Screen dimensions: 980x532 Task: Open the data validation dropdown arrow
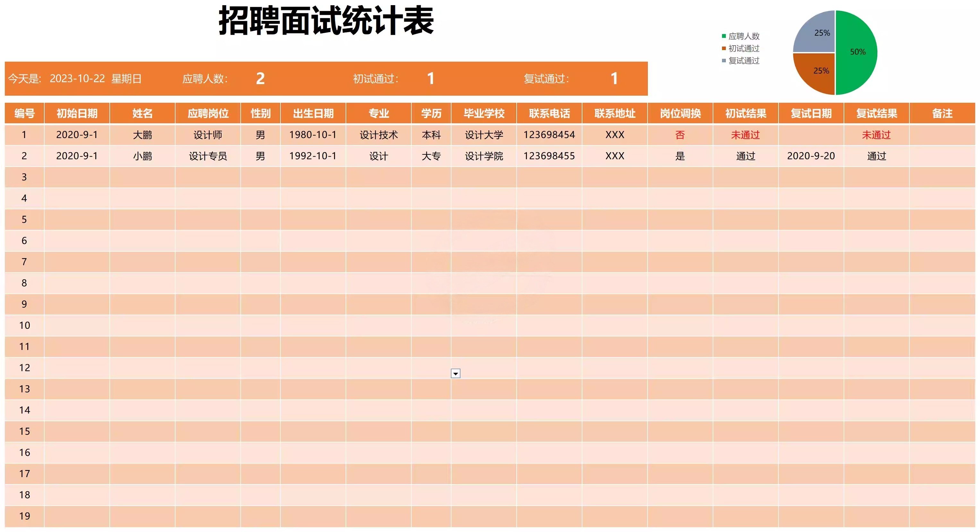pyautogui.click(x=455, y=374)
